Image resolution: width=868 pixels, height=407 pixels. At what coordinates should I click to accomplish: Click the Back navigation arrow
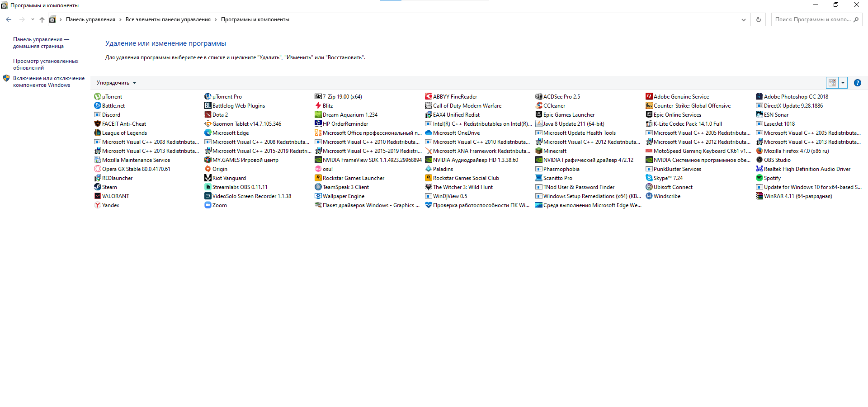coord(9,19)
